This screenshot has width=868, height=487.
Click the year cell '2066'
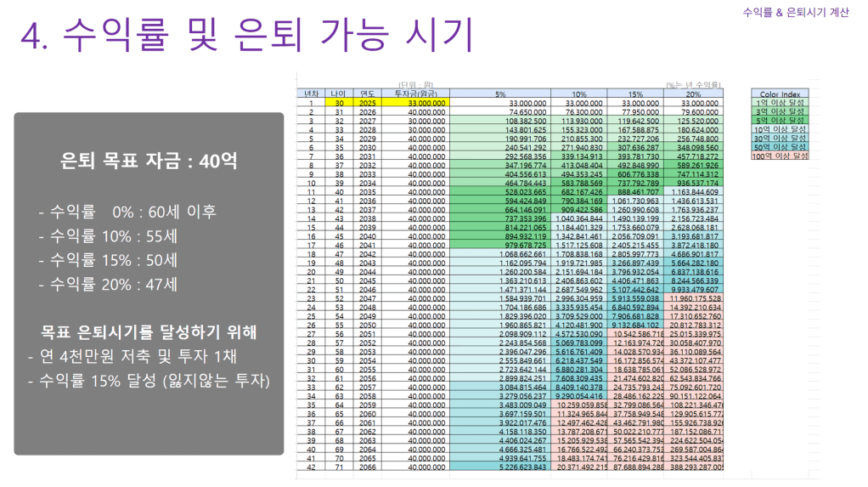click(368, 467)
